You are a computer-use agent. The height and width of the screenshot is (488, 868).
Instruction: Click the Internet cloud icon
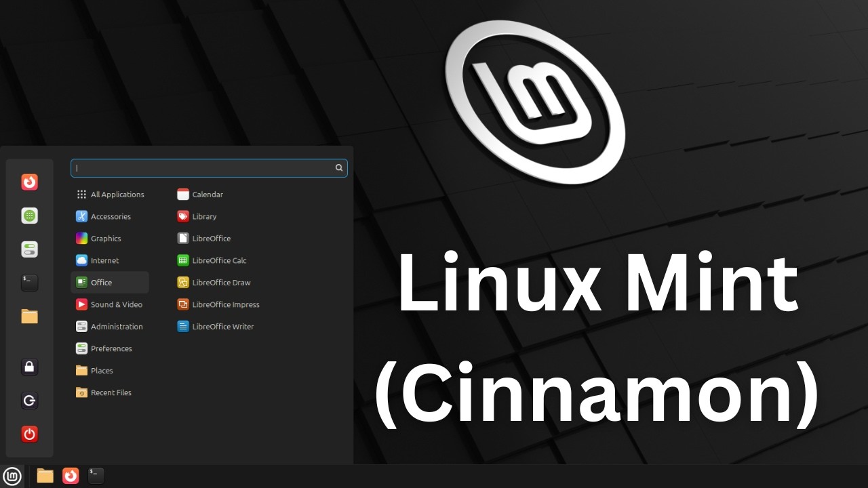click(81, 260)
